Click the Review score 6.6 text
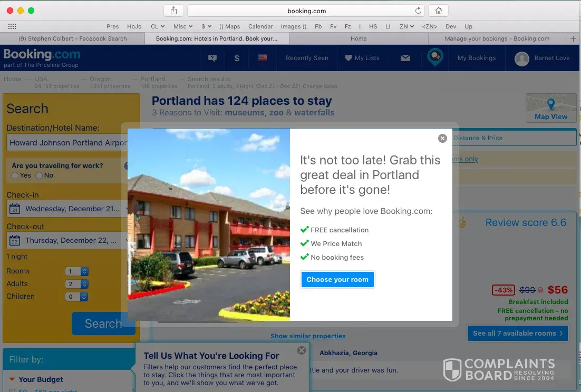Image resolution: width=581 pixels, height=392 pixels. pyautogui.click(x=526, y=222)
